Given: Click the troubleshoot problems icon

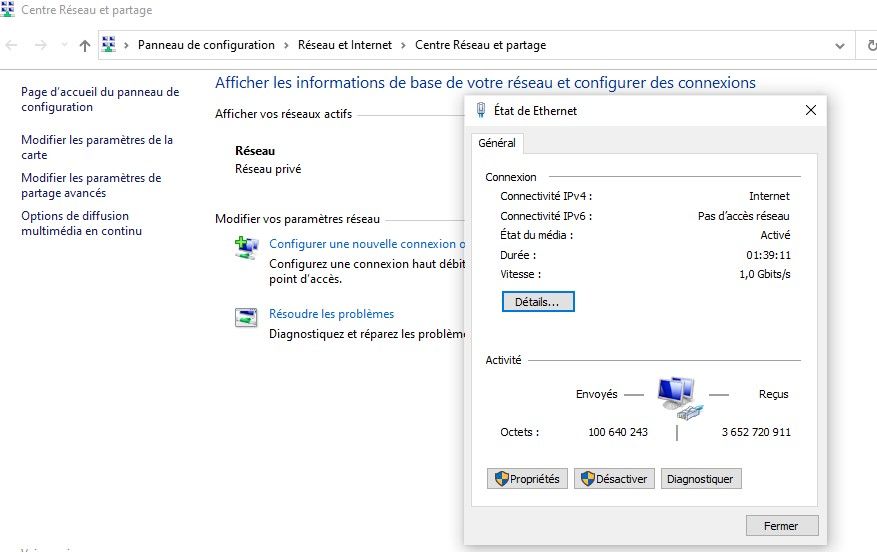Looking at the screenshot, I should pos(246,317).
